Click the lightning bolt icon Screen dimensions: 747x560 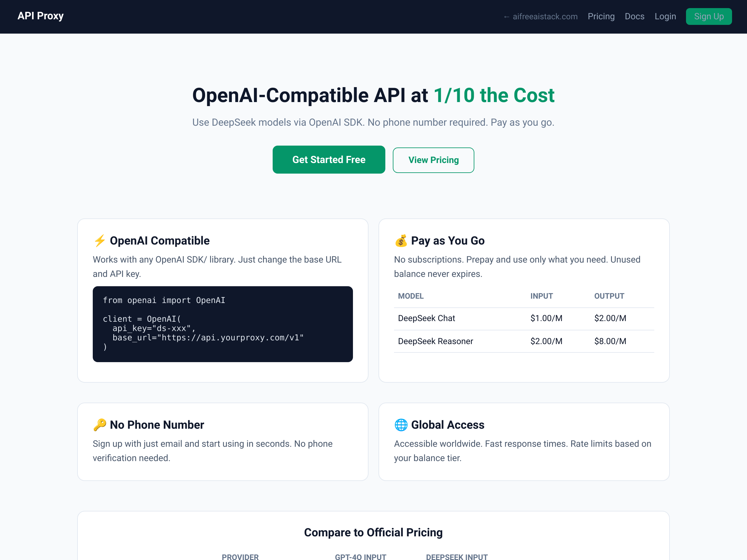tap(100, 241)
